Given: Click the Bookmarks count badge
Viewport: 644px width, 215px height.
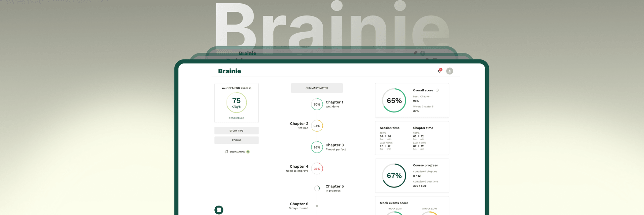Looking at the screenshot, I should [248, 152].
